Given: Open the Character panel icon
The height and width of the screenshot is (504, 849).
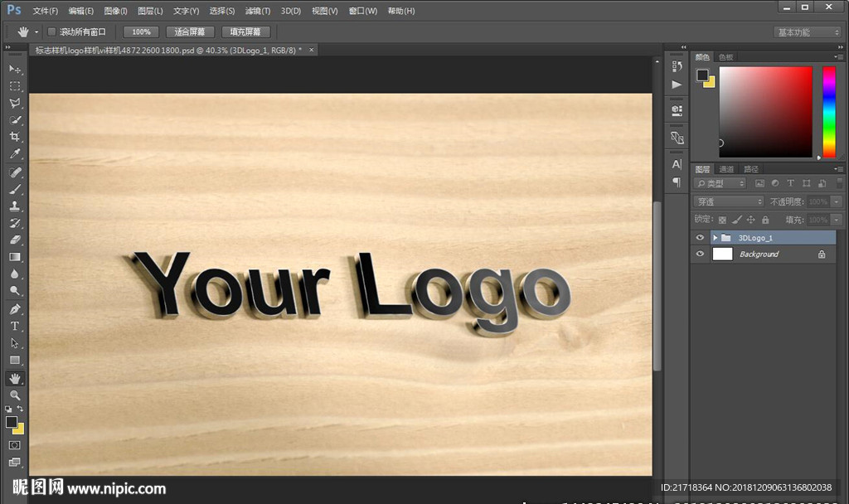Looking at the screenshot, I should 677,164.
